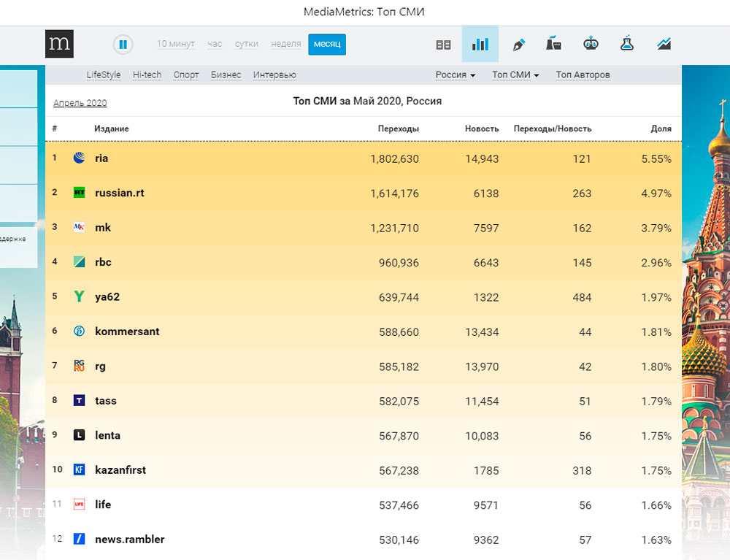Select the 'неделя' period
Screen dimensions: 730x560
[x=285, y=45]
